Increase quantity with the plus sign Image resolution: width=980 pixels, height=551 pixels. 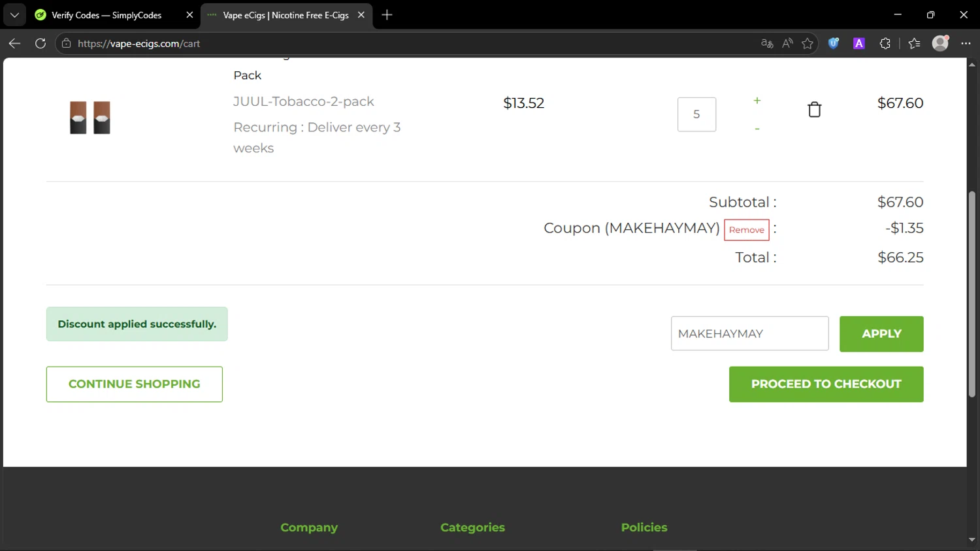click(757, 101)
